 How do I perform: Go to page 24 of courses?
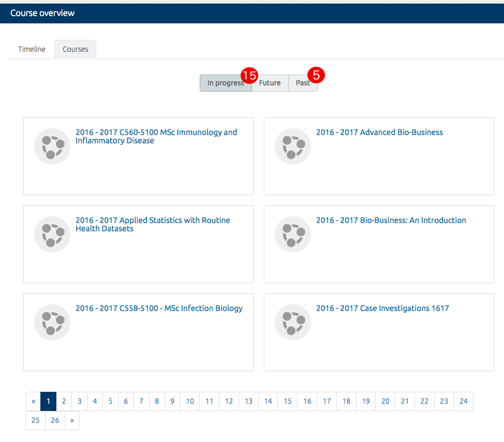(x=464, y=401)
